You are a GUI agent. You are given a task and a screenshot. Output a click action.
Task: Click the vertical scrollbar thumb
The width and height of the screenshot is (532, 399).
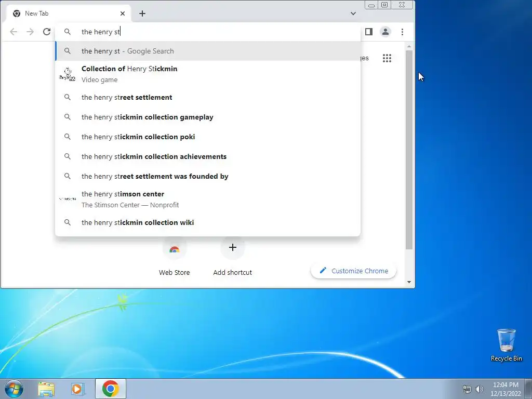(409, 150)
